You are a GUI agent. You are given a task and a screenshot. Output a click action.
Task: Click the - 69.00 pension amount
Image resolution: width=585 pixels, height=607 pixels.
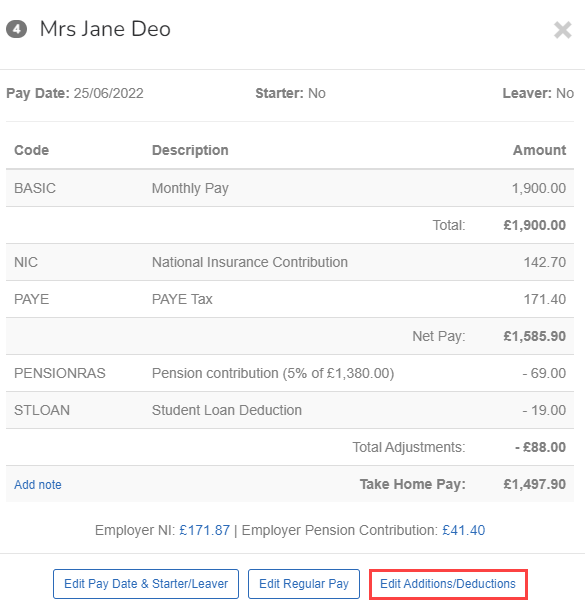pos(544,373)
